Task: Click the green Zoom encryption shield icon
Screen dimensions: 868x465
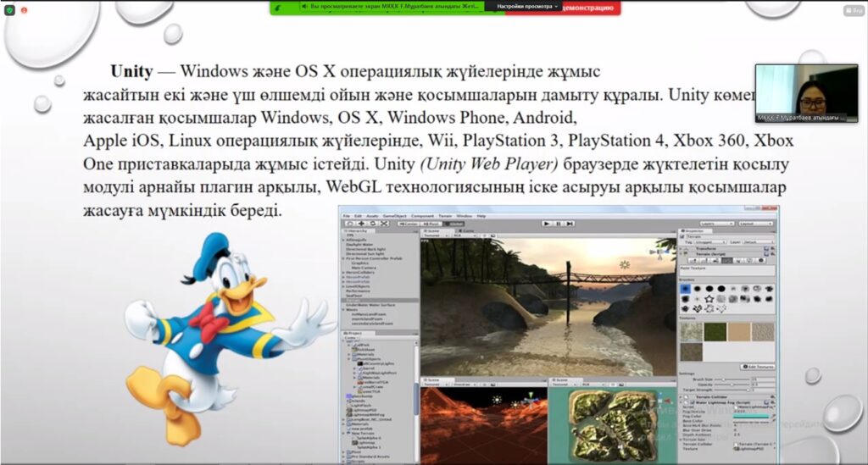Action: tap(9, 10)
